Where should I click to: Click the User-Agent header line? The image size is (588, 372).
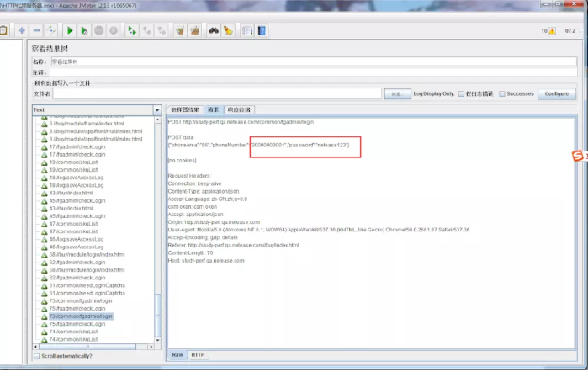[x=319, y=230]
